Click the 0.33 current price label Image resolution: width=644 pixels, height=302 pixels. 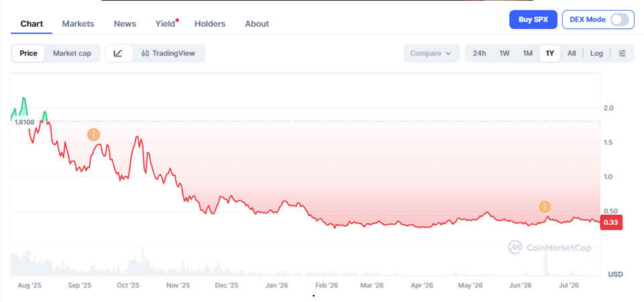click(612, 223)
